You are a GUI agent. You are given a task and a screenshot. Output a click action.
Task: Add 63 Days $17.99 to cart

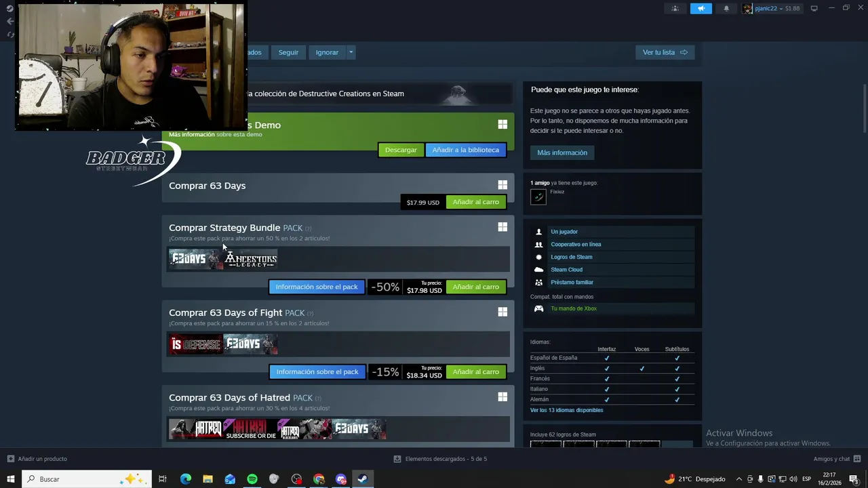coord(475,202)
